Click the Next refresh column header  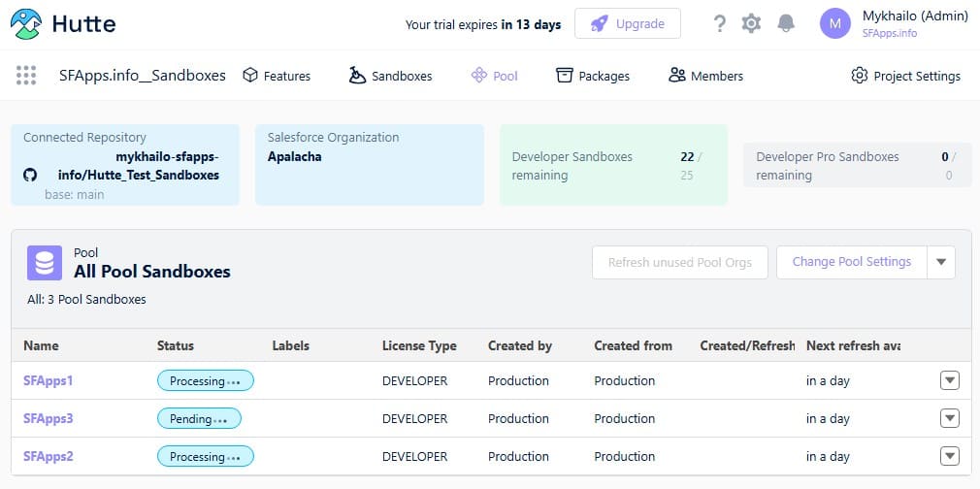853,345
